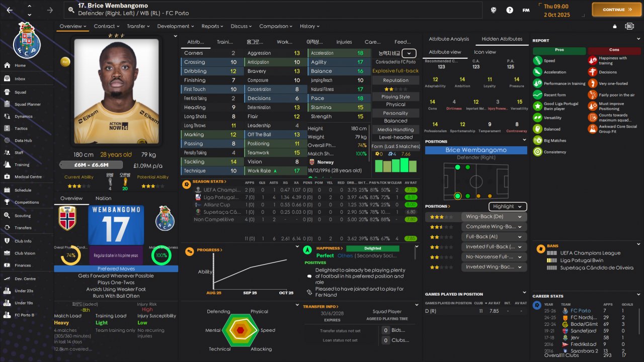644x362 pixels.
Task: Click the search magnifier icon
Action: [x=71, y=10]
